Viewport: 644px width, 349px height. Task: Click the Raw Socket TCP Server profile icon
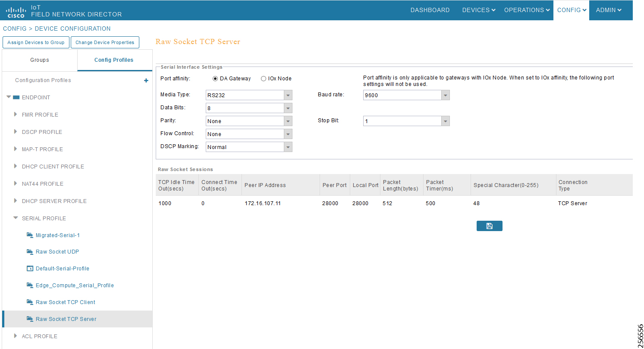click(x=30, y=319)
